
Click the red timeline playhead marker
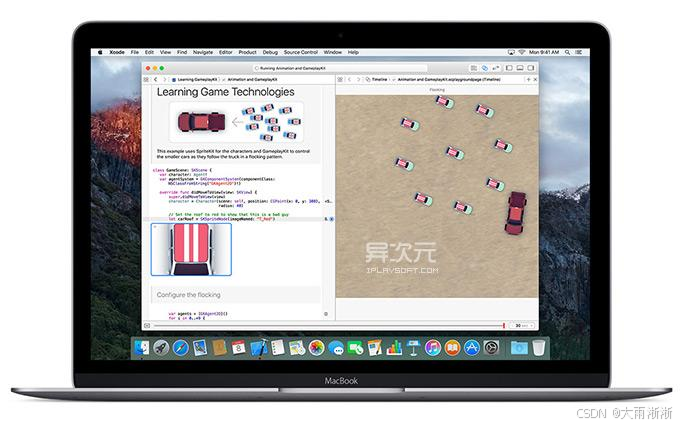click(503, 325)
